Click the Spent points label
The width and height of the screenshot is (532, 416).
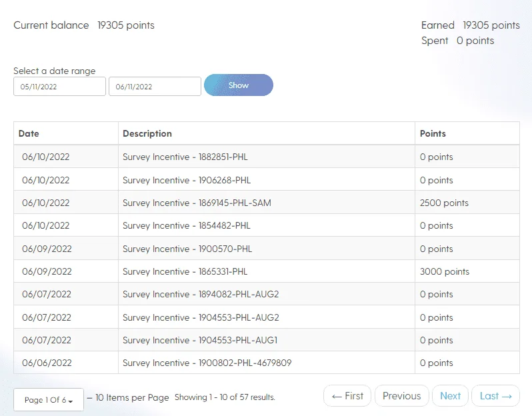point(435,41)
